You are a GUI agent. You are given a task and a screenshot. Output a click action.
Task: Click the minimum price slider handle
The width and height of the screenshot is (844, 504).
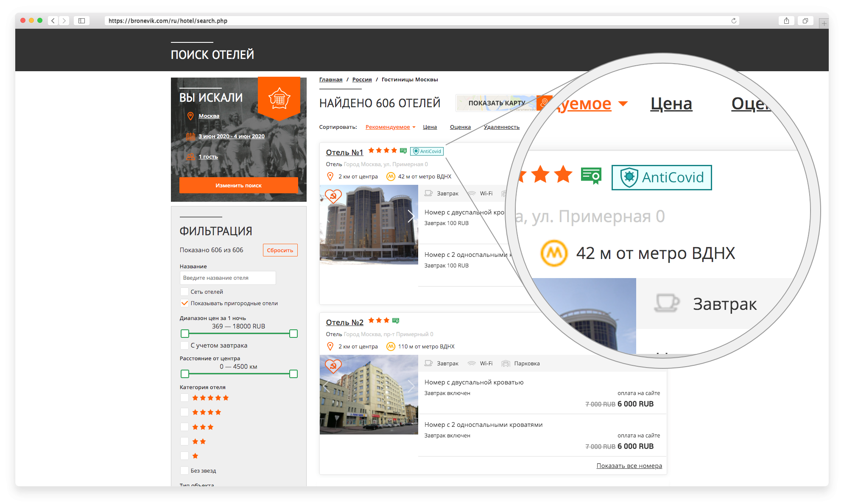pos(184,334)
